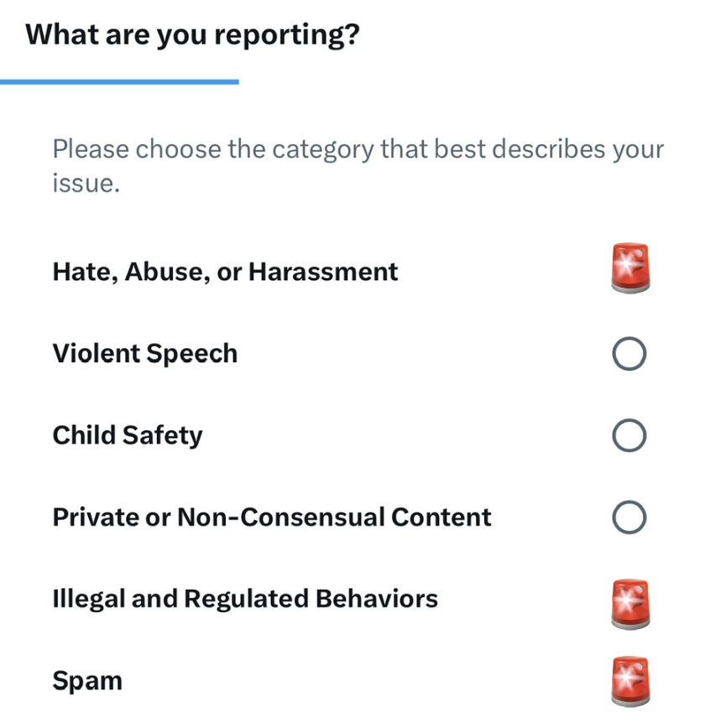Click the Spam category label
Image resolution: width=705 pixels, height=728 pixels.
pos(87,681)
